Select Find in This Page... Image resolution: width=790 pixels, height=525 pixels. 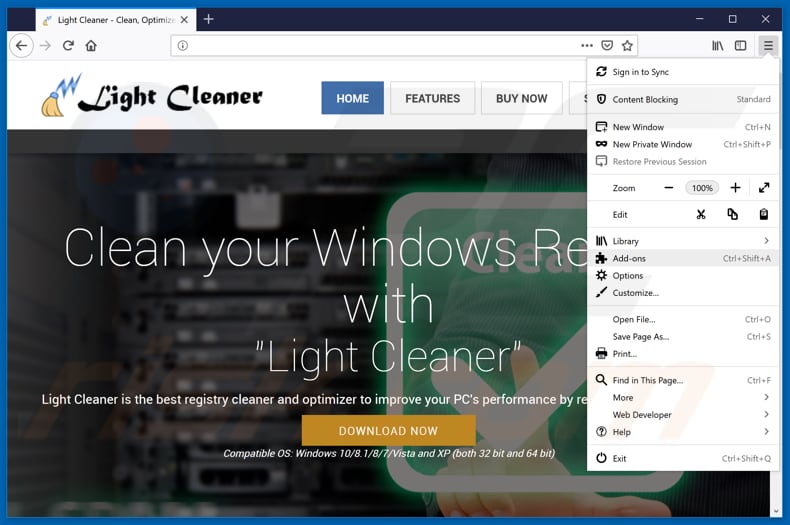point(683,380)
